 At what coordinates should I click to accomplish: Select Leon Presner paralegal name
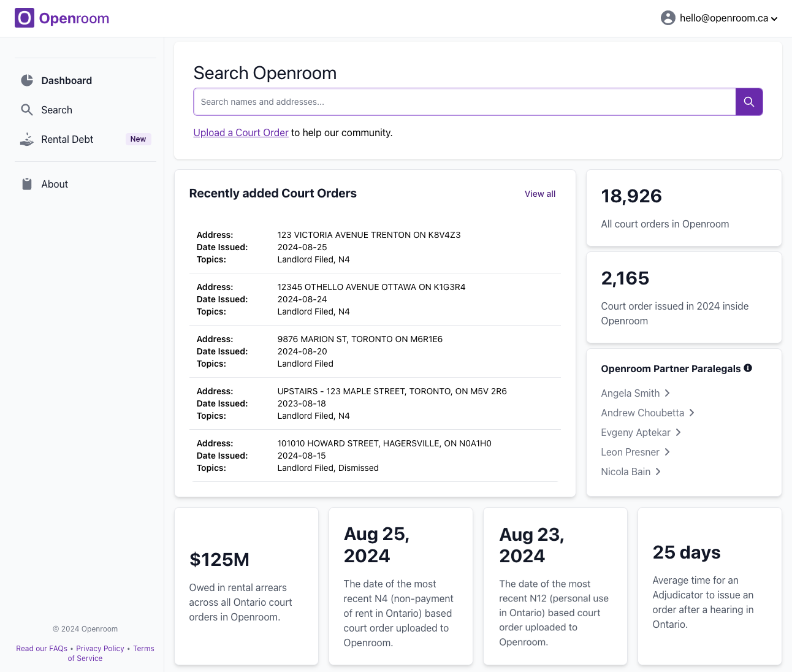tap(630, 452)
